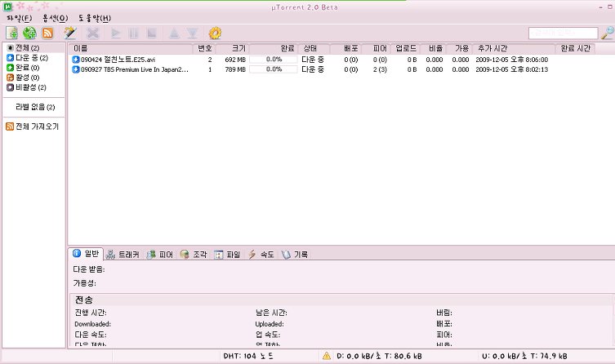This screenshot has width=615, height=364.
Task: Click upload speed U: 0.0 kB/초 status
Action: click(524, 356)
